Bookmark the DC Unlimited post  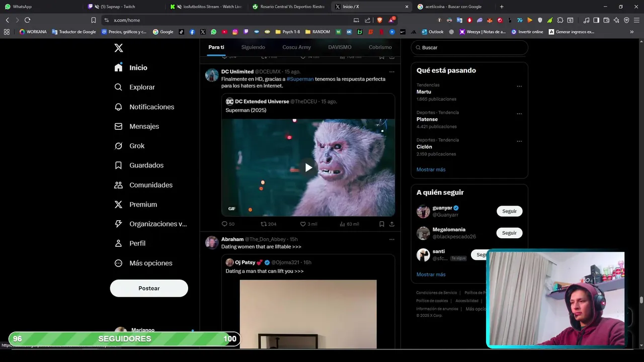click(381, 224)
